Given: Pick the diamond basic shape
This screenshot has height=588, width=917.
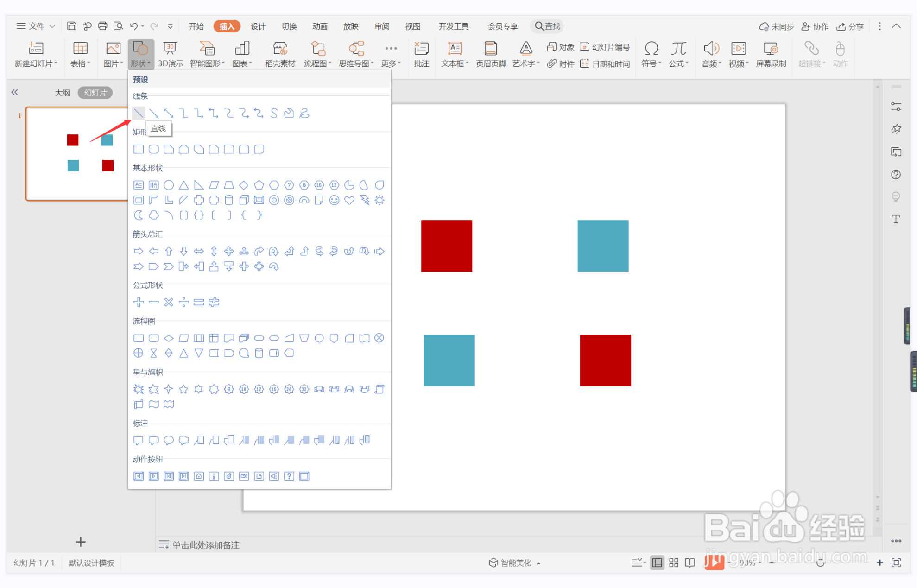Looking at the screenshot, I should tap(244, 185).
